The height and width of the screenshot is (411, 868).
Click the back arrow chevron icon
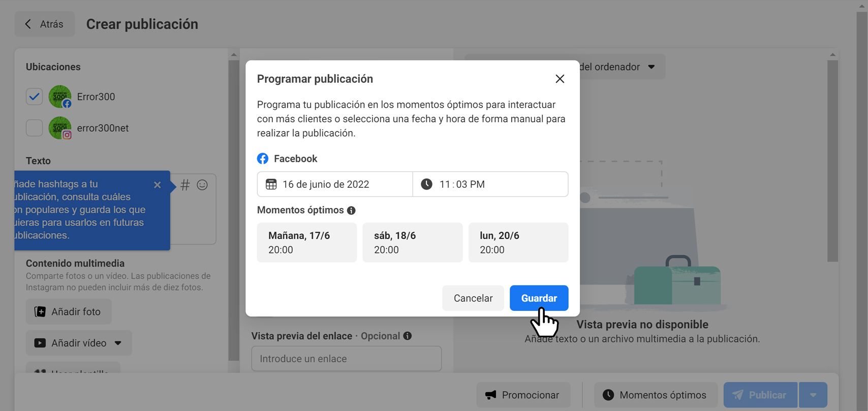[28, 24]
